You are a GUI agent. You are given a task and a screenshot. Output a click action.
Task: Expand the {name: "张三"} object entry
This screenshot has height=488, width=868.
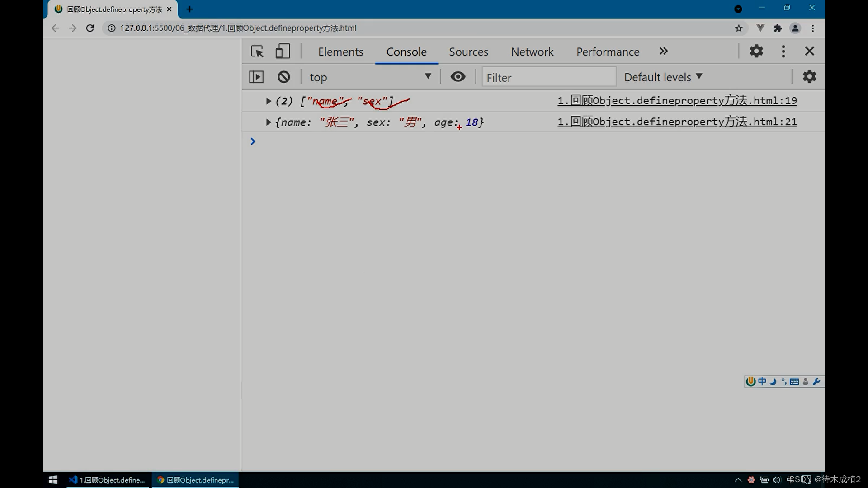click(269, 122)
